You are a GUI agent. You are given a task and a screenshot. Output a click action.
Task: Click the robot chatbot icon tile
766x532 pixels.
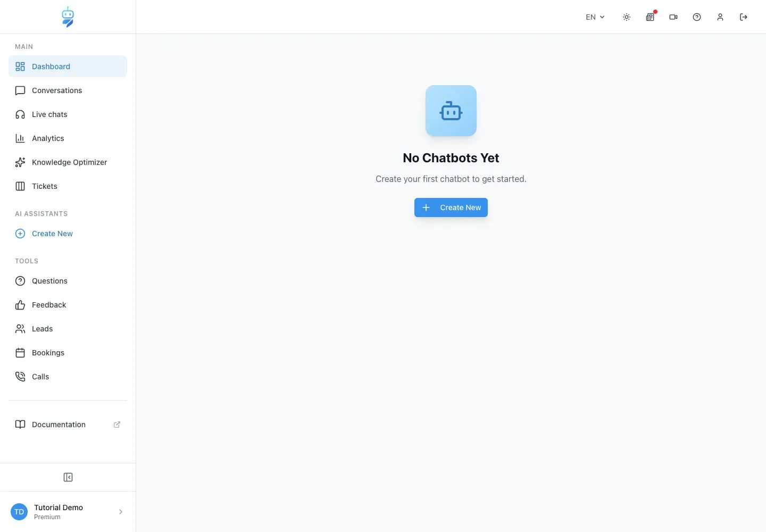[451, 111]
